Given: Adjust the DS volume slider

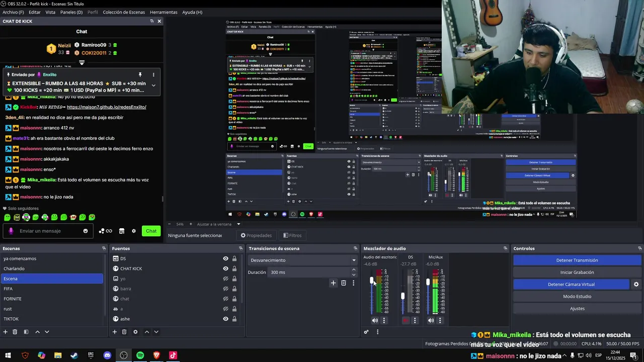Looking at the screenshot, I should click(x=403, y=296).
